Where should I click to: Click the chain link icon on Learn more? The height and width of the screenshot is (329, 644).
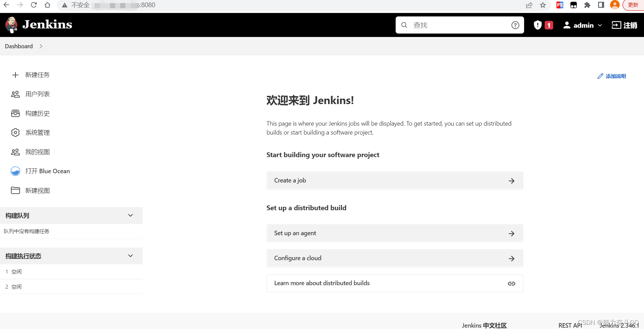511,283
